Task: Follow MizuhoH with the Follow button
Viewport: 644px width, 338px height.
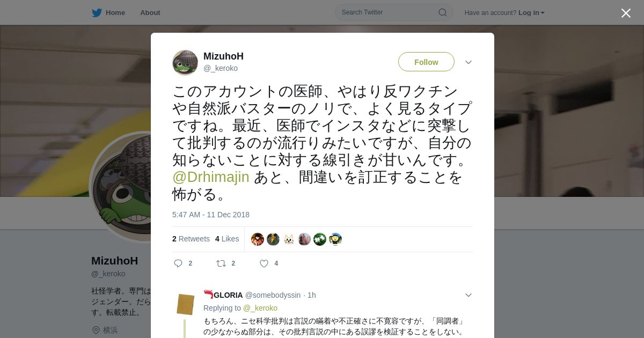Action: click(426, 62)
